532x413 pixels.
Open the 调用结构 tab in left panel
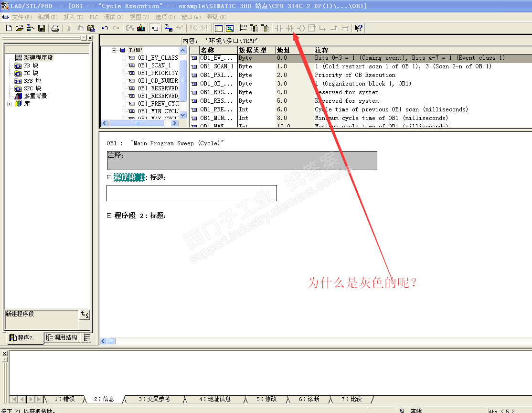pos(62,337)
